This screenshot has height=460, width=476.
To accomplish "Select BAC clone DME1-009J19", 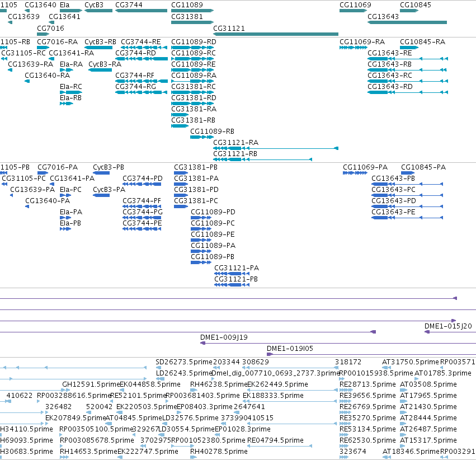I will coord(224,337).
